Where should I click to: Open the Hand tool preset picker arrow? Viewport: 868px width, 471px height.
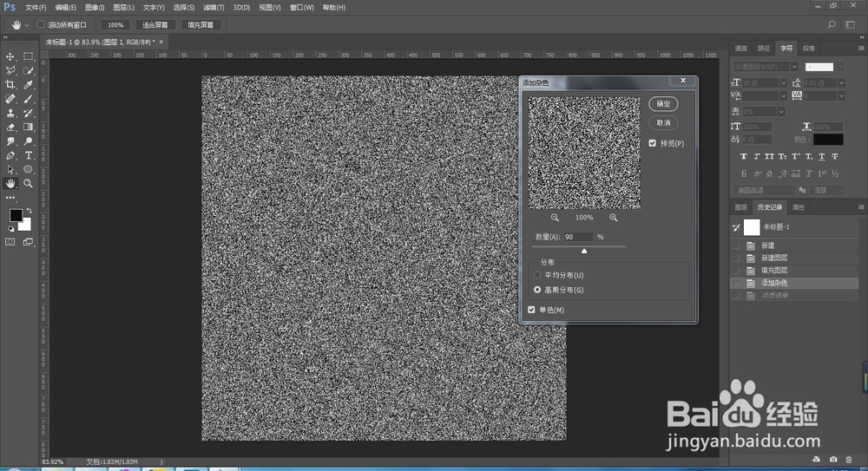point(27,25)
